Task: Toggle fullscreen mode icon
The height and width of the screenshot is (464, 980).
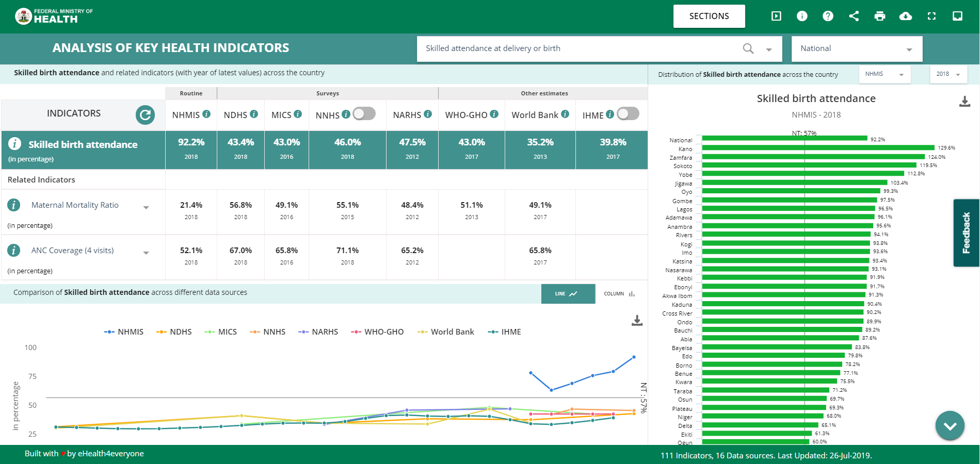Action: (x=931, y=16)
